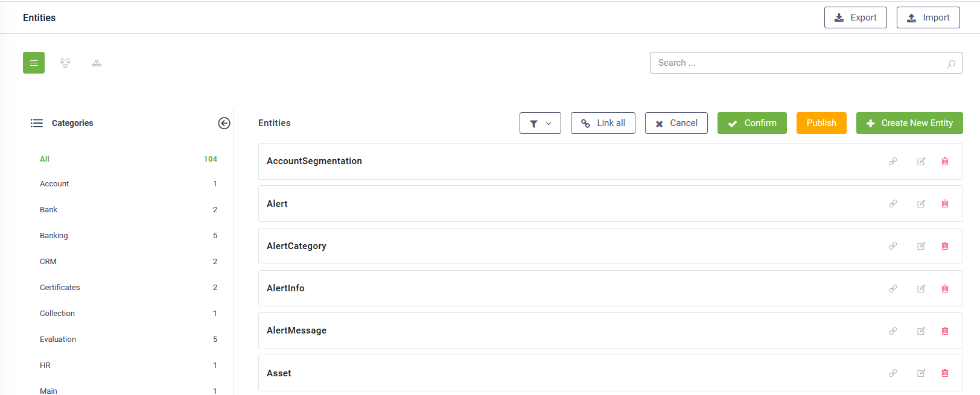Edit the AlertMessage entity
This screenshot has height=395, width=980.
(921, 331)
